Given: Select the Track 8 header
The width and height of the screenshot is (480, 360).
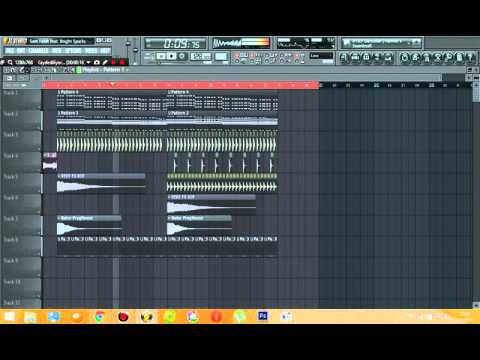Looking at the screenshot, I should [21, 247].
